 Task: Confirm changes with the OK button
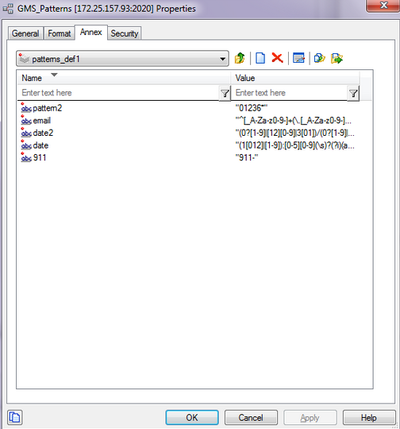point(192,417)
